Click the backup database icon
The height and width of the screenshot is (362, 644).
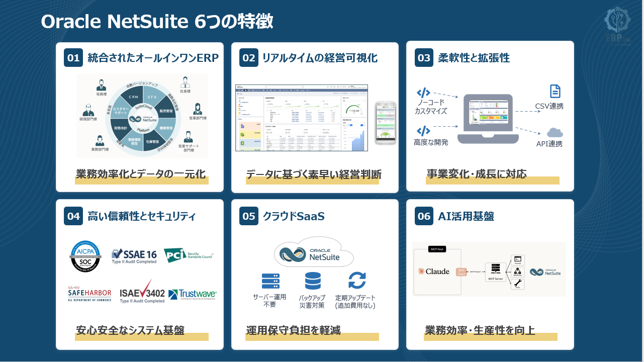[x=313, y=281]
